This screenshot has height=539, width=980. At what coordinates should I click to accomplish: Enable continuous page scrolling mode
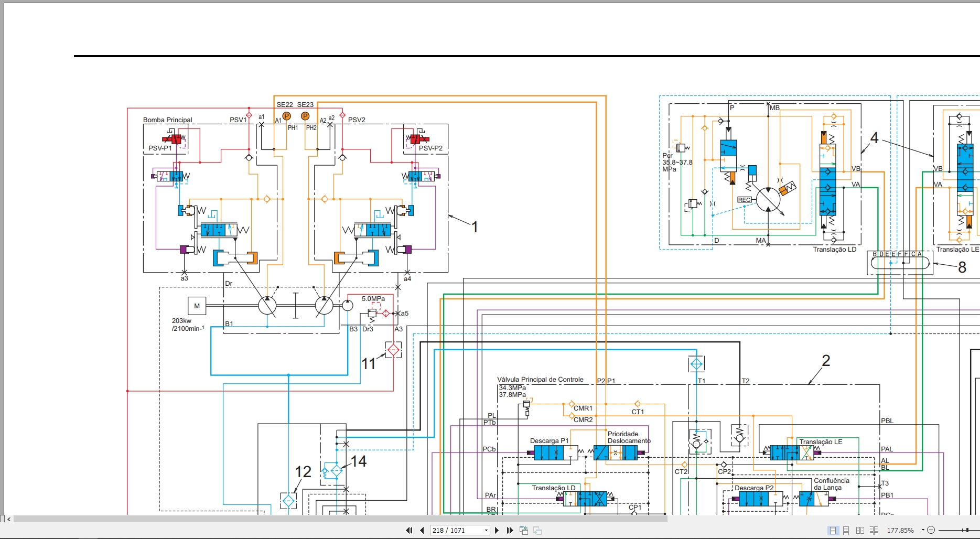[846, 530]
